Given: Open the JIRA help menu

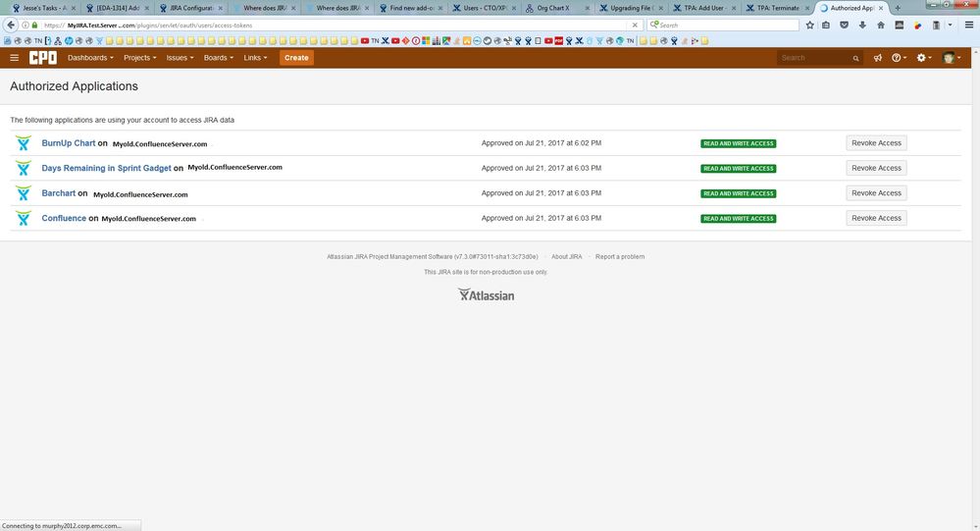Looking at the screenshot, I should tap(899, 58).
